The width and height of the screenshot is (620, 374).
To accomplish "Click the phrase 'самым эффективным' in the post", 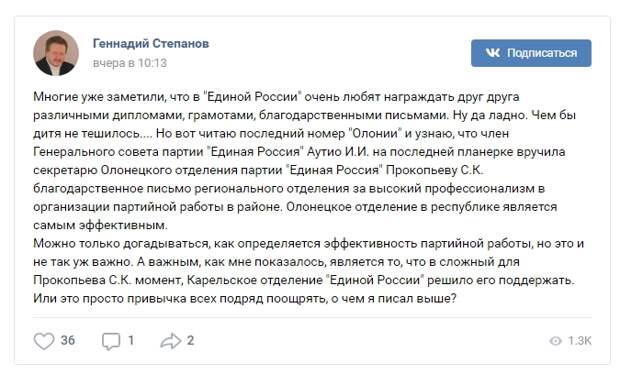I will pos(100,225).
